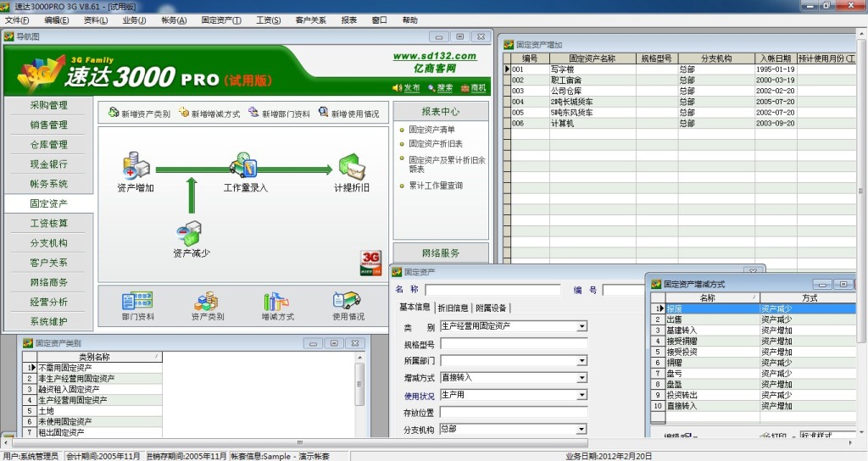Screen dimensions: 868x461
Task: Click the 搜索 icon in banner
Action: coord(431,87)
